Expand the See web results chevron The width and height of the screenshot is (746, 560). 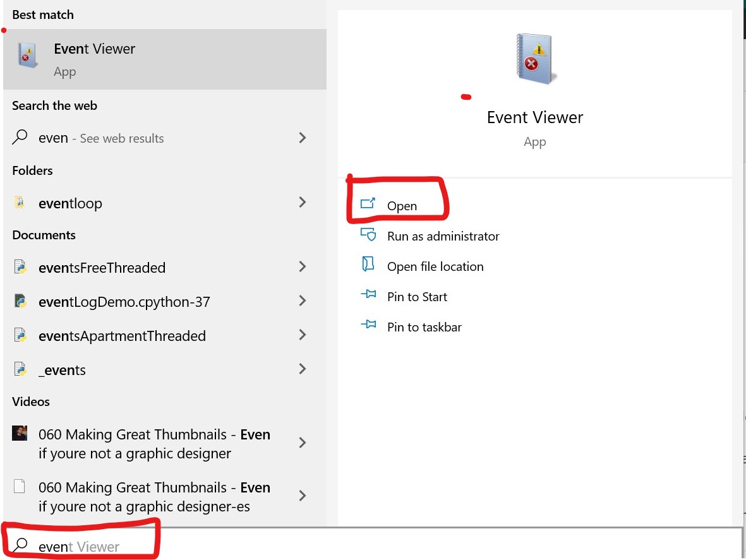pos(302,138)
